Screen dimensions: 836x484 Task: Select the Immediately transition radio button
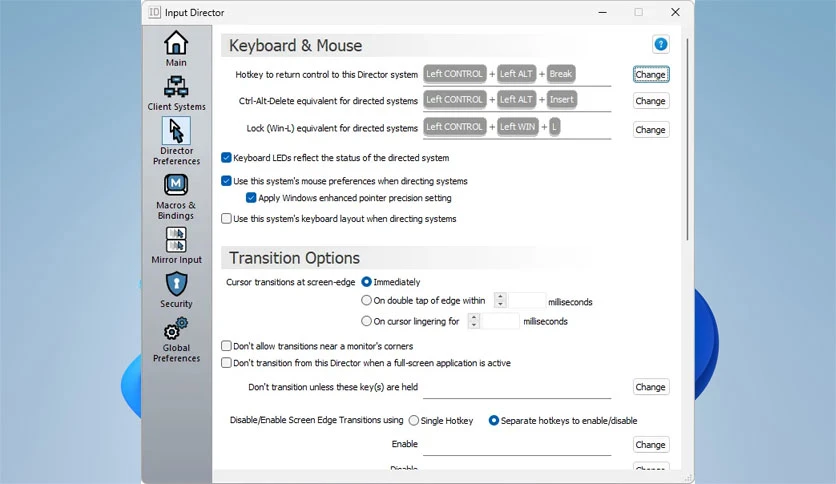[366, 281]
